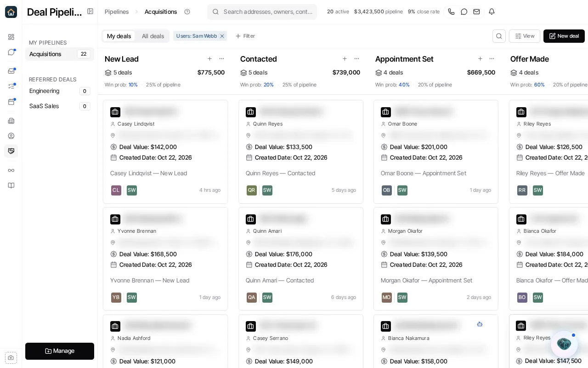Screen dimensions: 588x368
Task: Click the help question mark next to Acquisitions
Action: pyautogui.click(x=187, y=11)
